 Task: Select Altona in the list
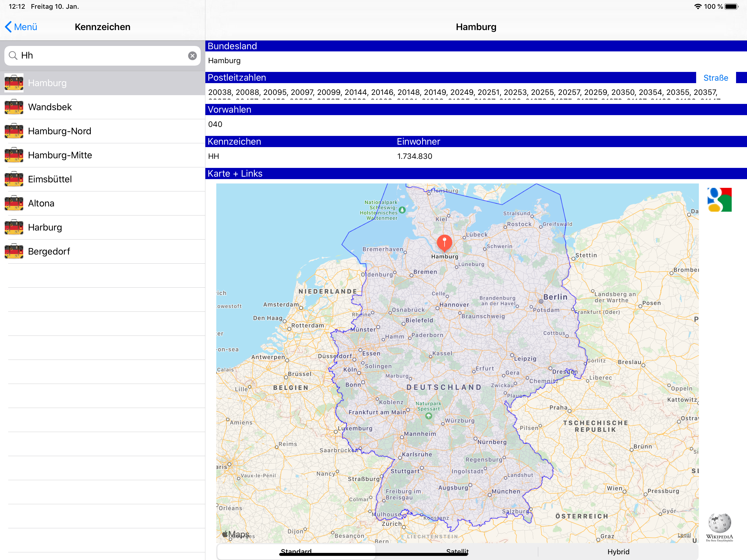[x=103, y=203]
